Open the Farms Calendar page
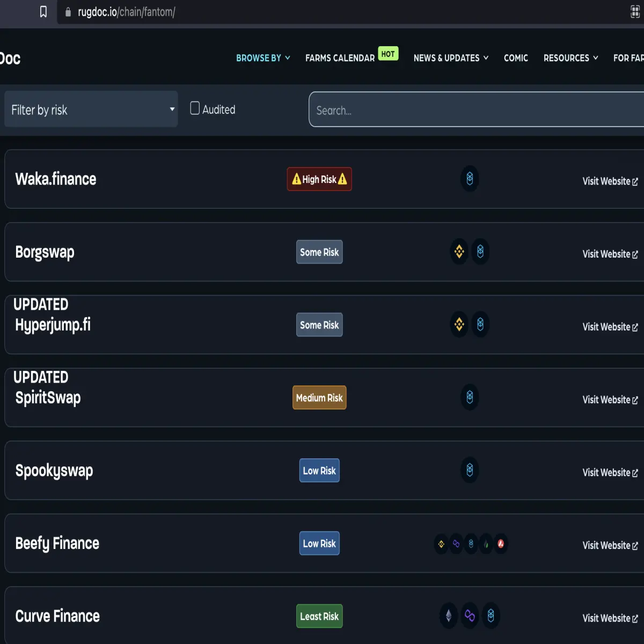 340,58
